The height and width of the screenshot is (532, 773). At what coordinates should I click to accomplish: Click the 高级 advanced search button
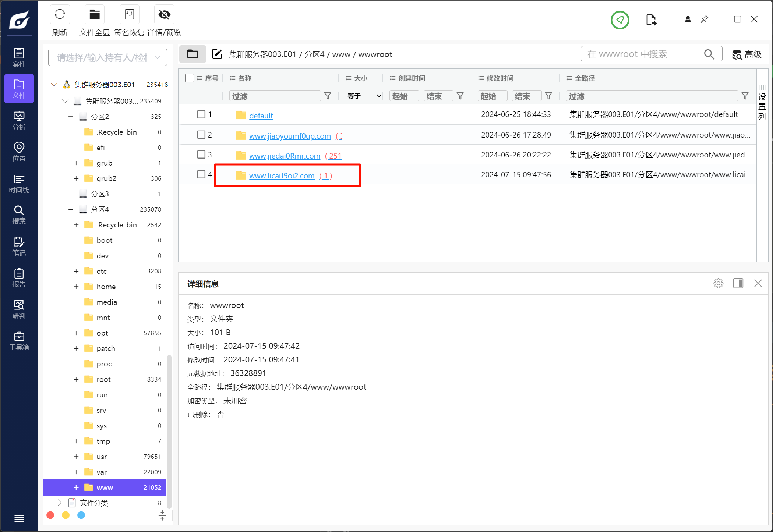tap(746, 54)
